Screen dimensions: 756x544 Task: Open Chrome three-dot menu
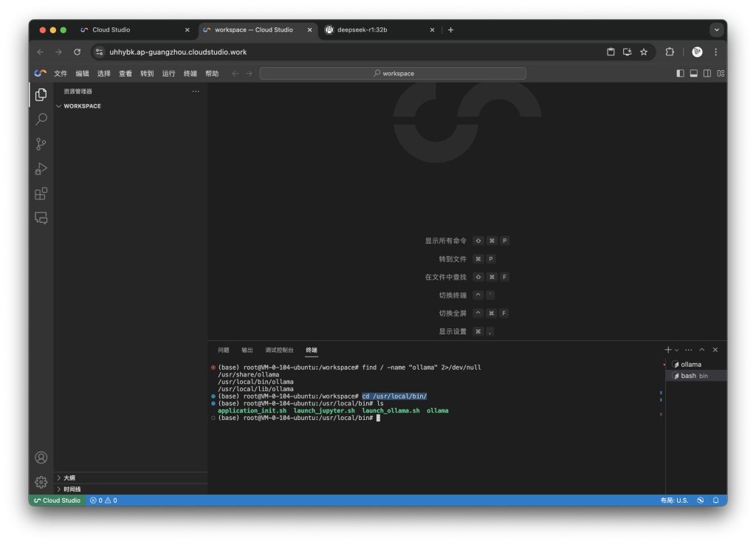716,52
